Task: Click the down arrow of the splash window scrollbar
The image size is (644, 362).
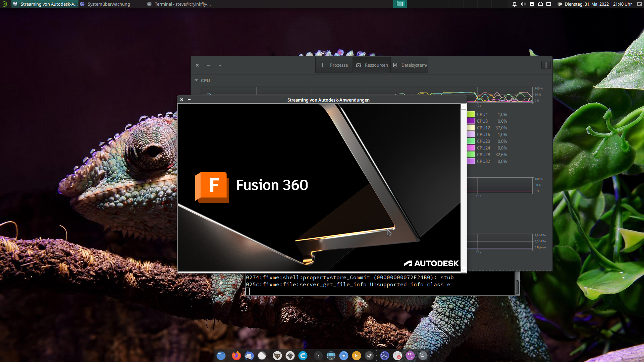Action: tap(463, 269)
